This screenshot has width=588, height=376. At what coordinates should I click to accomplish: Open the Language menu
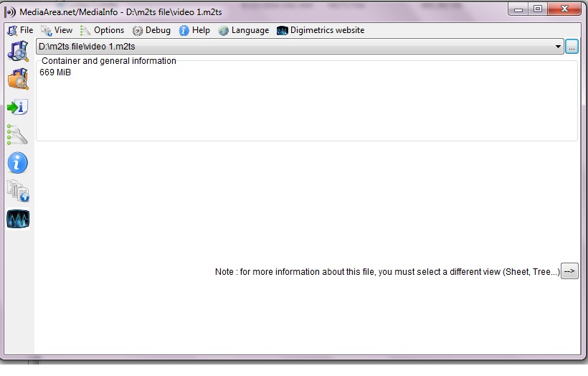(244, 30)
